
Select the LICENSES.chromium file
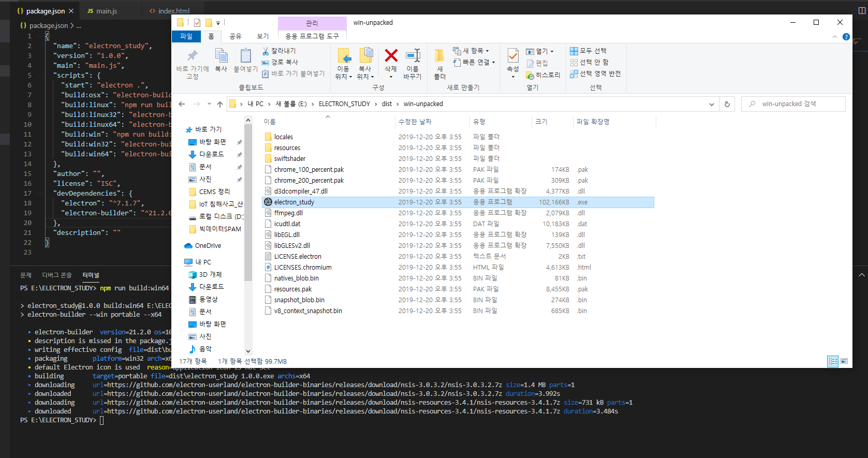click(303, 268)
